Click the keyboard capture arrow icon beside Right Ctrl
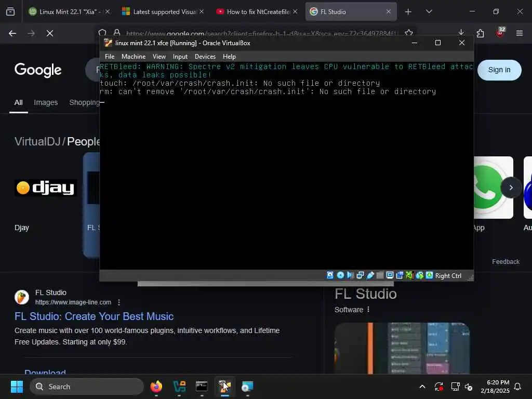Screen dimensions: 532x399 point(429,275)
